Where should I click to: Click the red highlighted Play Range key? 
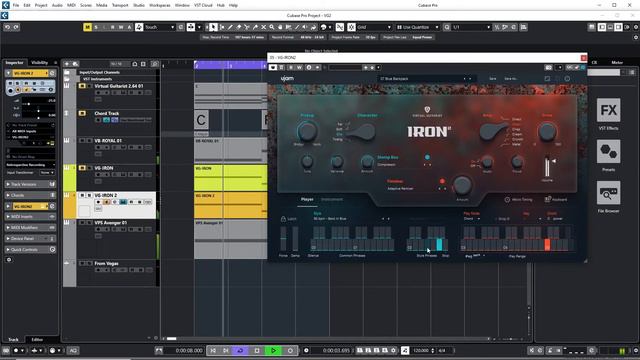(x=547, y=244)
